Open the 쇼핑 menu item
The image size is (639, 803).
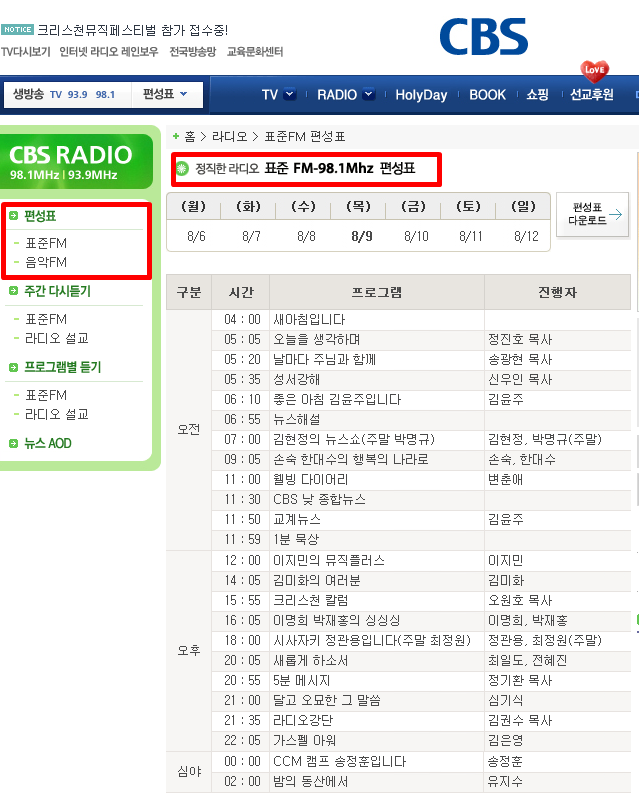(x=538, y=94)
